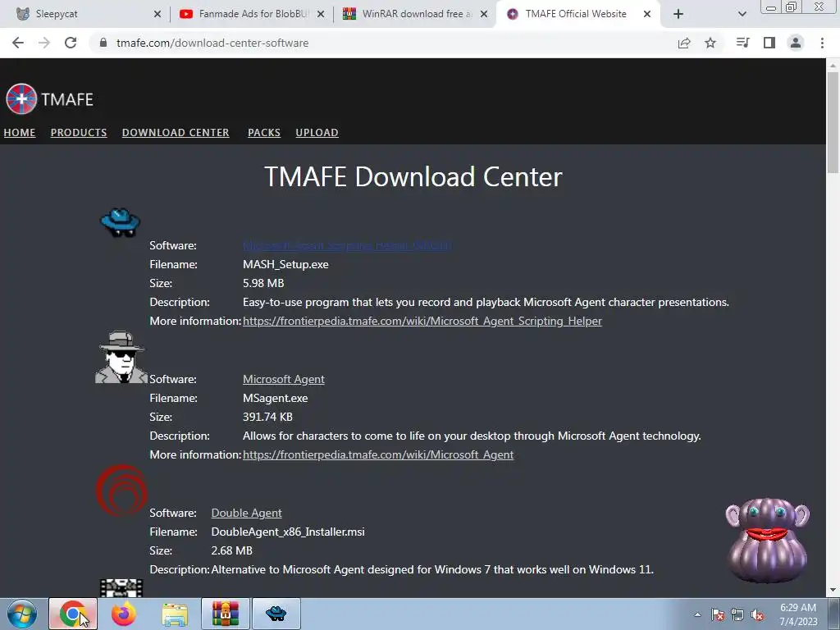Click the Microsoft Agent spy icon
The height and width of the screenshot is (630, 840).
tap(121, 357)
